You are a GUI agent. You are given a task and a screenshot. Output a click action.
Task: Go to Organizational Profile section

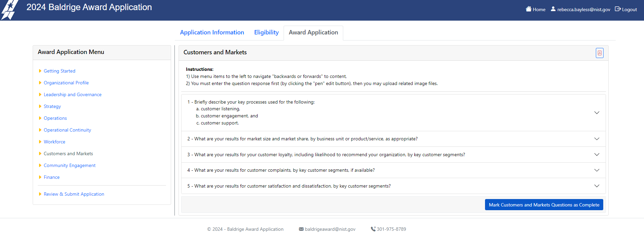[66, 83]
